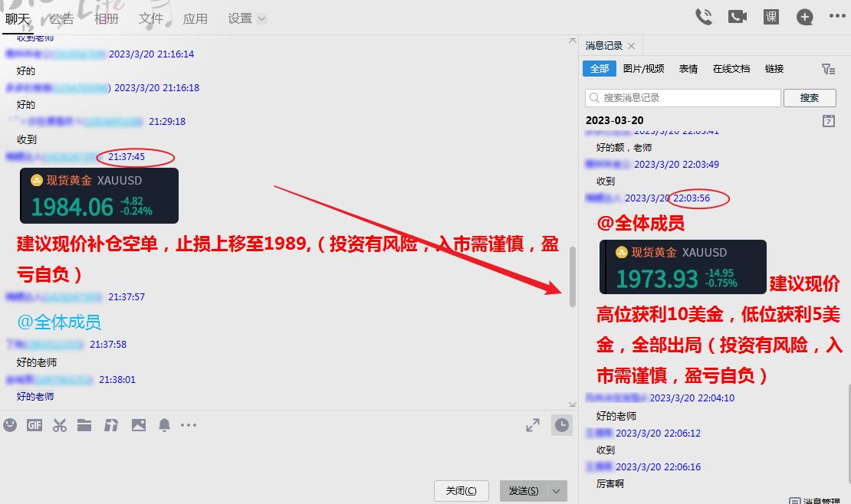
Task: Show more input toolbar tools ellipsis
Action: click(189, 425)
